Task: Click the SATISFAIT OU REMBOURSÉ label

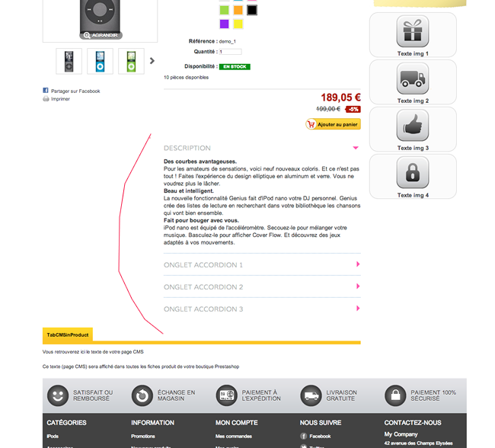Action: 93,395
